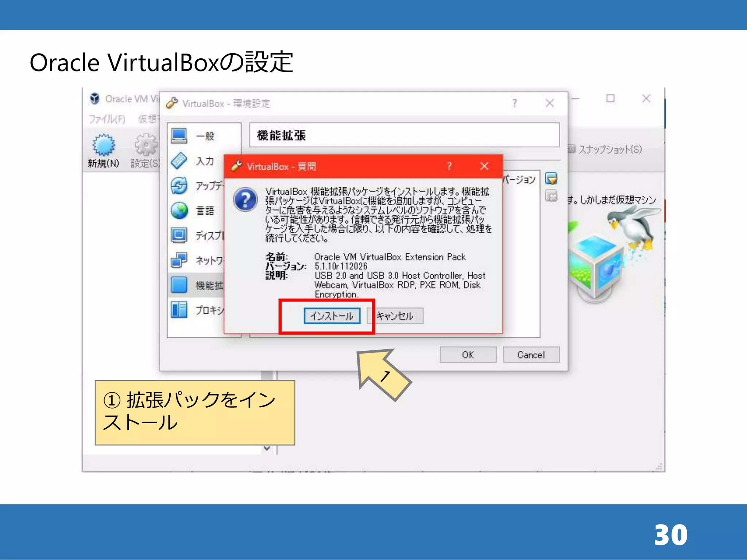Select the 機能拡張 category icon
Screen dimensions: 747x560
tap(179, 285)
